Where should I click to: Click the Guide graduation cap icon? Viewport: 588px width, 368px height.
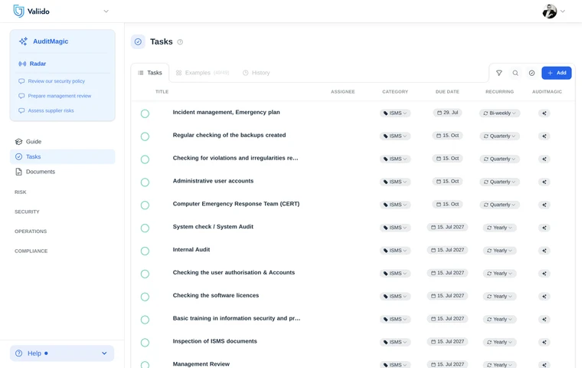[18, 142]
